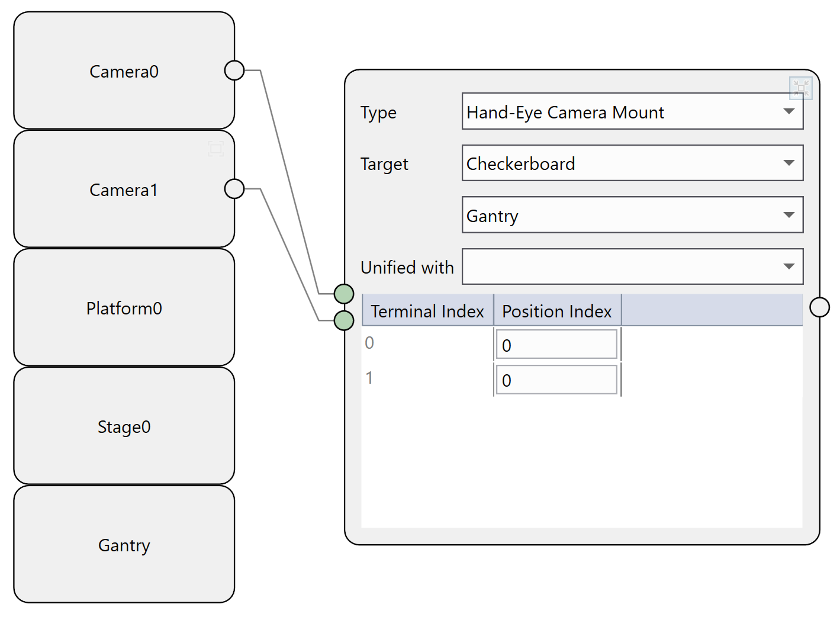Focus Position Index field for terminal 1
The image size is (840, 620).
tap(556, 380)
